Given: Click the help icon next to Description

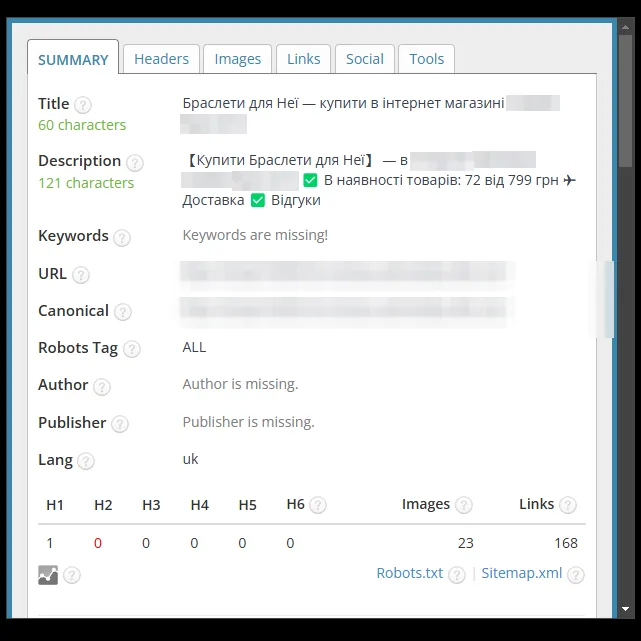Looking at the screenshot, I should click(134, 163).
